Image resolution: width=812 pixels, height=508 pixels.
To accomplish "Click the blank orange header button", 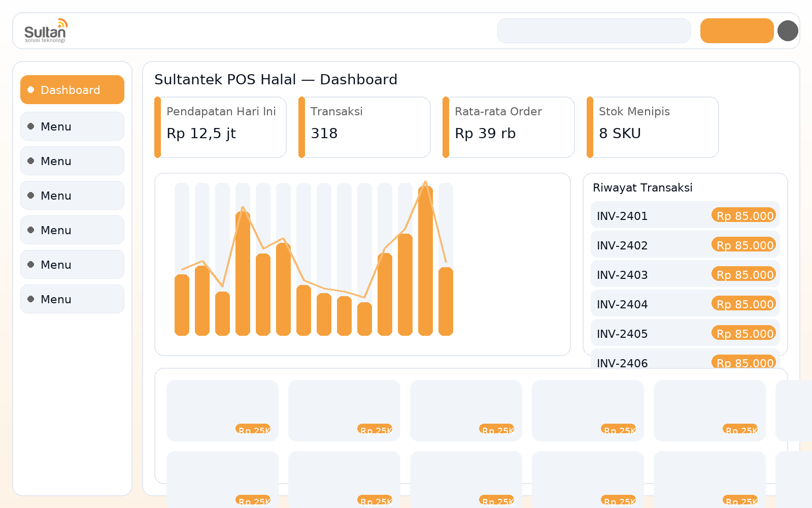I will click(x=737, y=30).
